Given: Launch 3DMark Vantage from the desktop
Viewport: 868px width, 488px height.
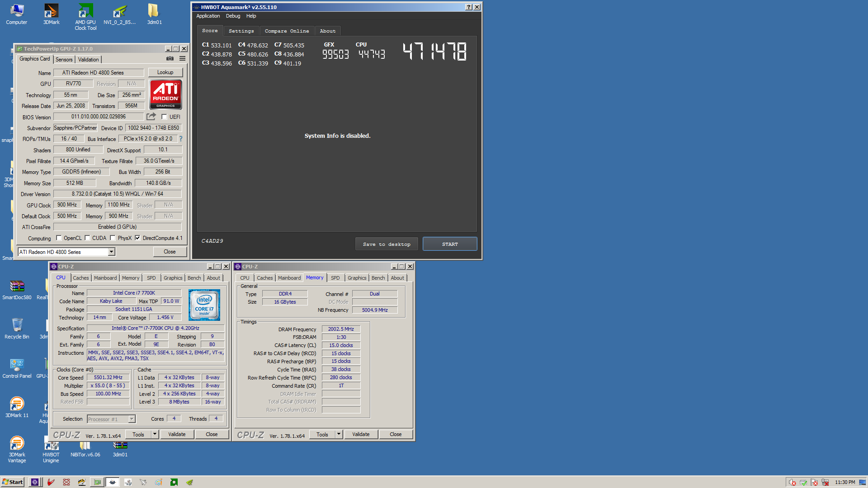Looking at the screenshot, I should coord(17,449).
